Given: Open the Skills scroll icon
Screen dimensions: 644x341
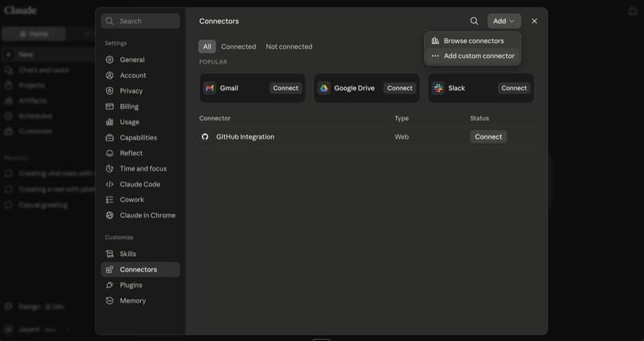Looking at the screenshot, I should [109, 254].
